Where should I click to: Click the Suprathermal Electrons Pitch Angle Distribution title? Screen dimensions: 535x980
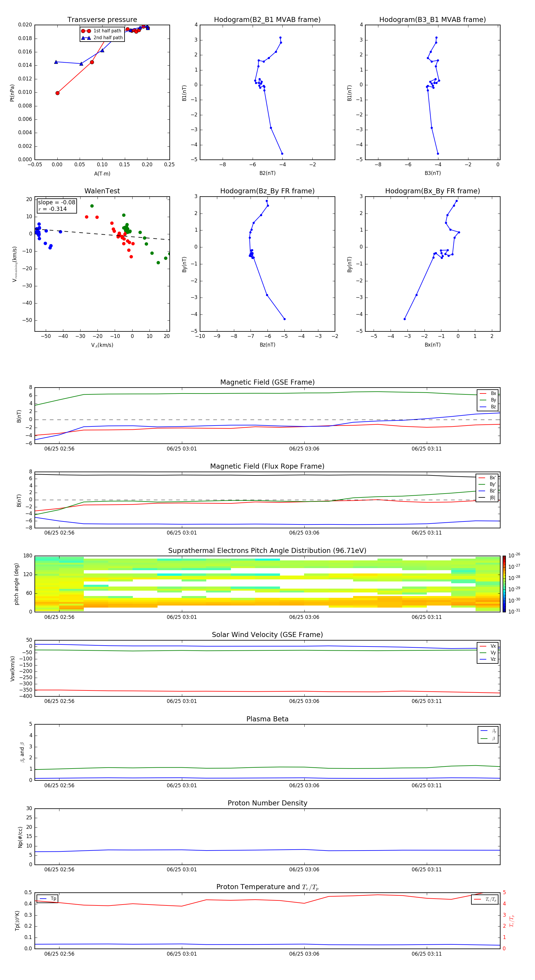pyautogui.click(x=267, y=551)
